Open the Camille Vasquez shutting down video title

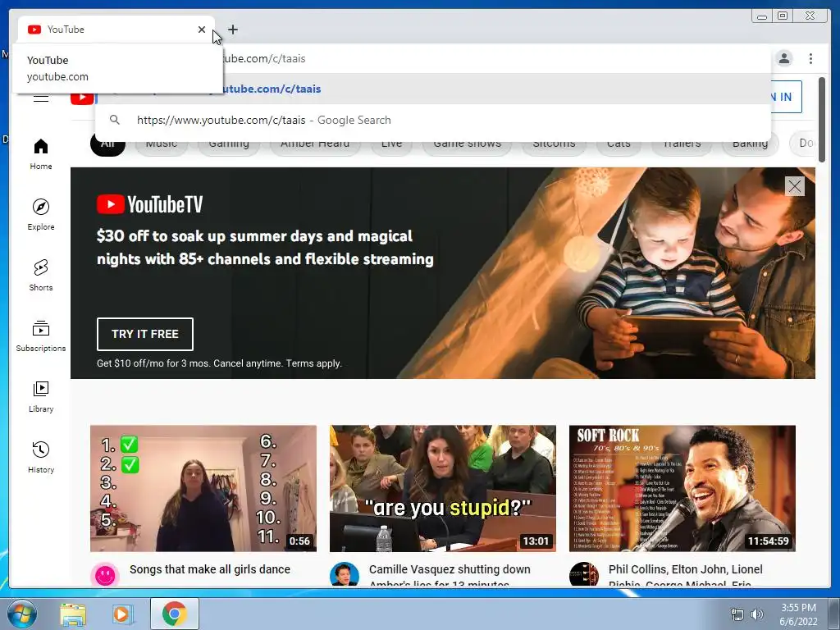click(450, 575)
